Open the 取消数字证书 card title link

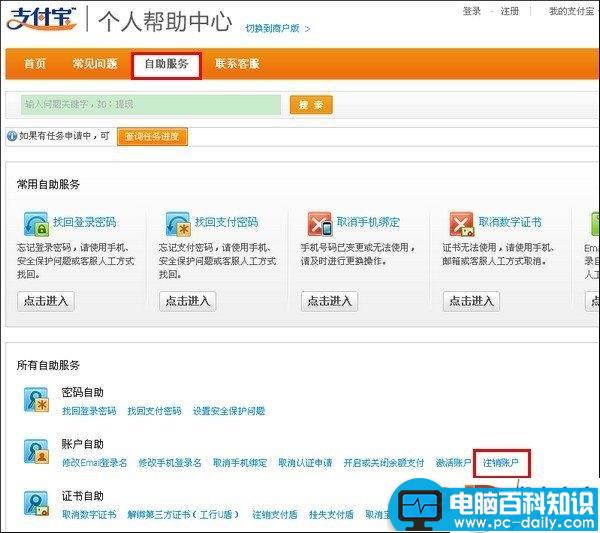[510, 222]
